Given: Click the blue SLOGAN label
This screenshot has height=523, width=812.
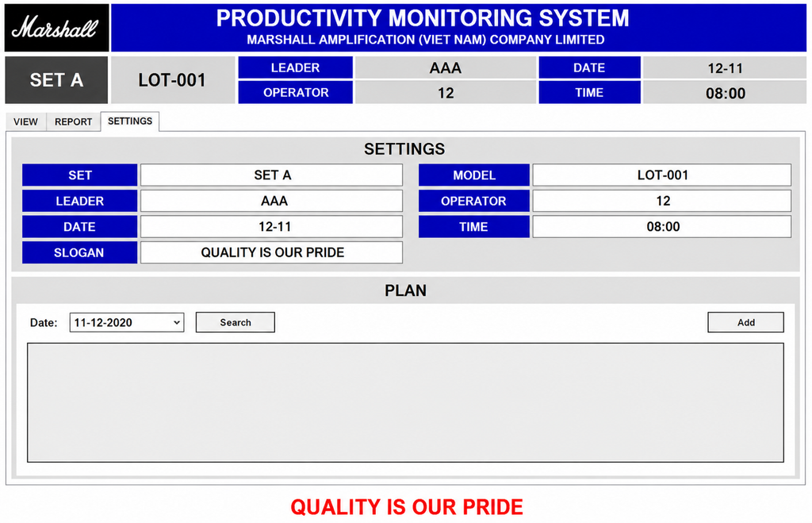Looking at the screenshot, I should (x=80, y=252).
